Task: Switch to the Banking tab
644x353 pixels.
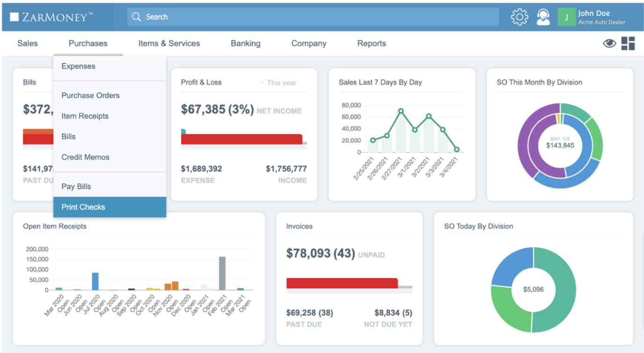Action: click(x=245, y=43)
